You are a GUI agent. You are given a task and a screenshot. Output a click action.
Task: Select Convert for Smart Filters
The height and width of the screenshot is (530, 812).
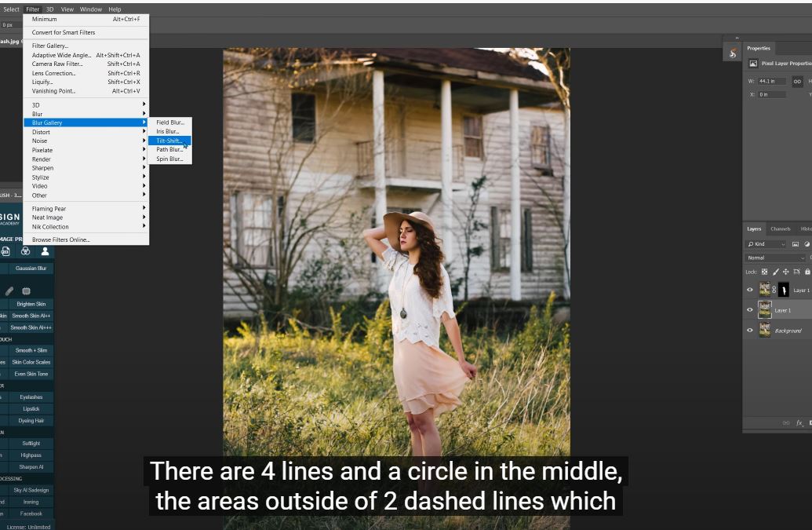tap(86, 32)
